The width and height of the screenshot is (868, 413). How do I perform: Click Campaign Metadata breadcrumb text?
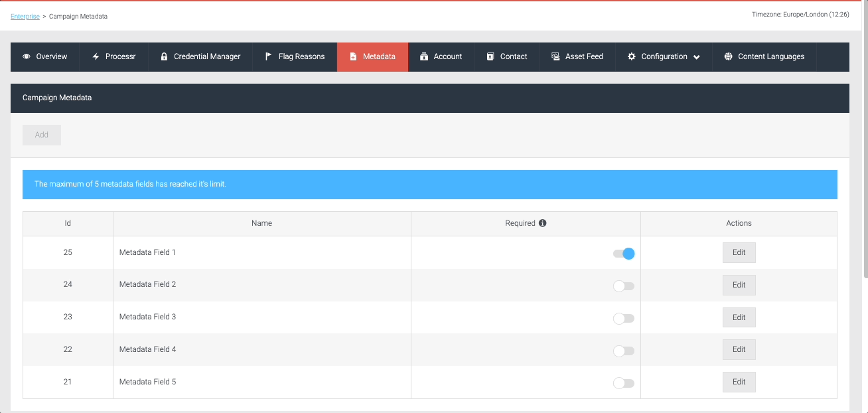coord(78,16)
